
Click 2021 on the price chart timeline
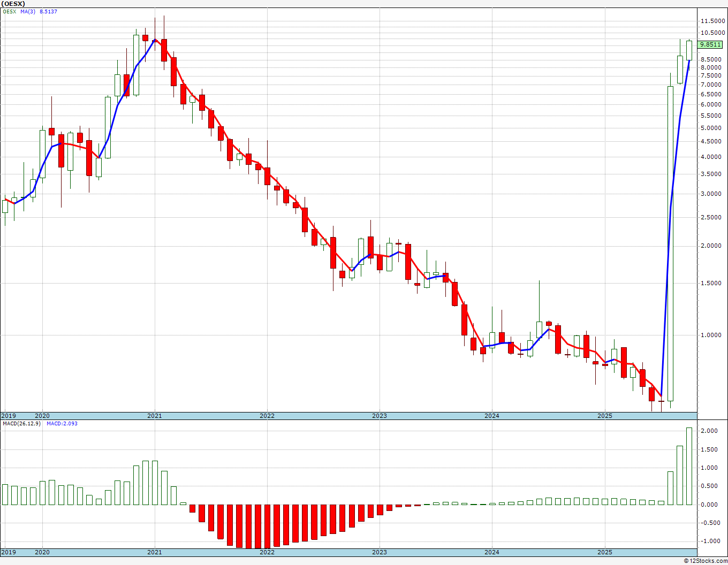155,416
